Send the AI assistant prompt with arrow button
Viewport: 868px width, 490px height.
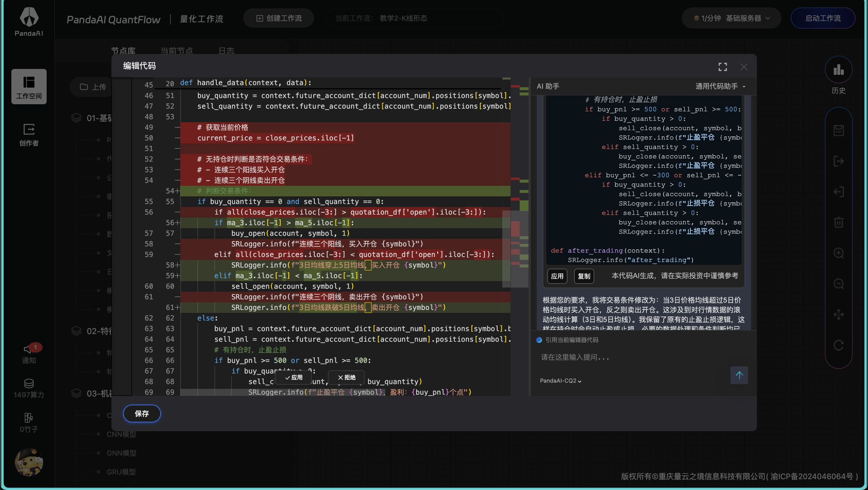coord(739,375)
